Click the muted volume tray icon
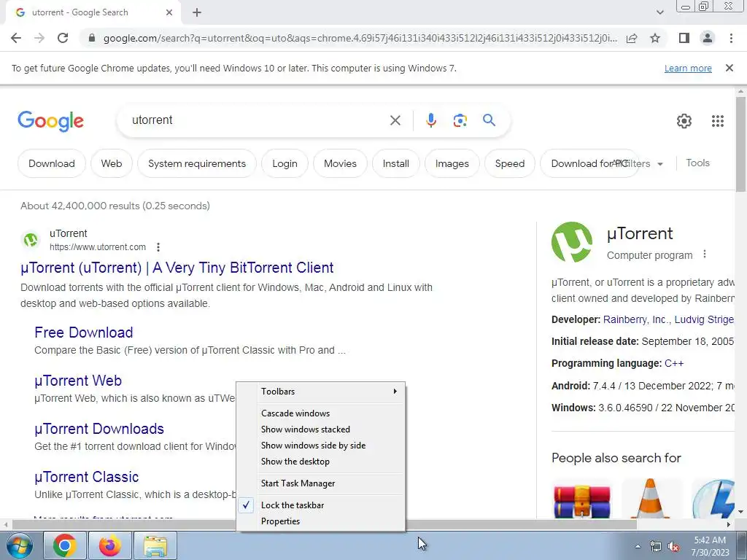The width and height of the screenshot is (747, 560). coord(673,546)
